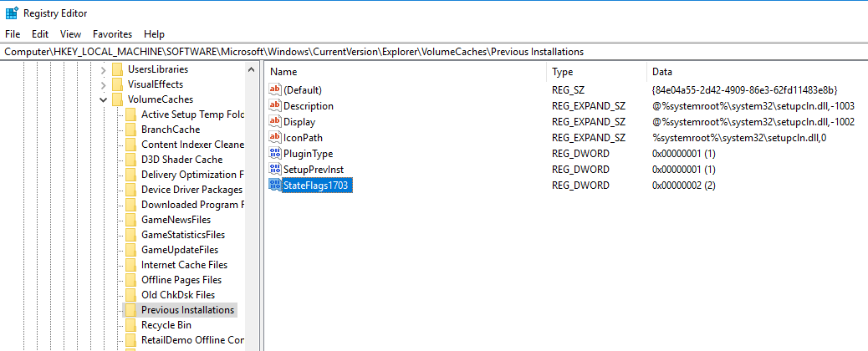Click the 0x00000002 (2) data cell
Screen dimensions: 868x351
(684, 186)
